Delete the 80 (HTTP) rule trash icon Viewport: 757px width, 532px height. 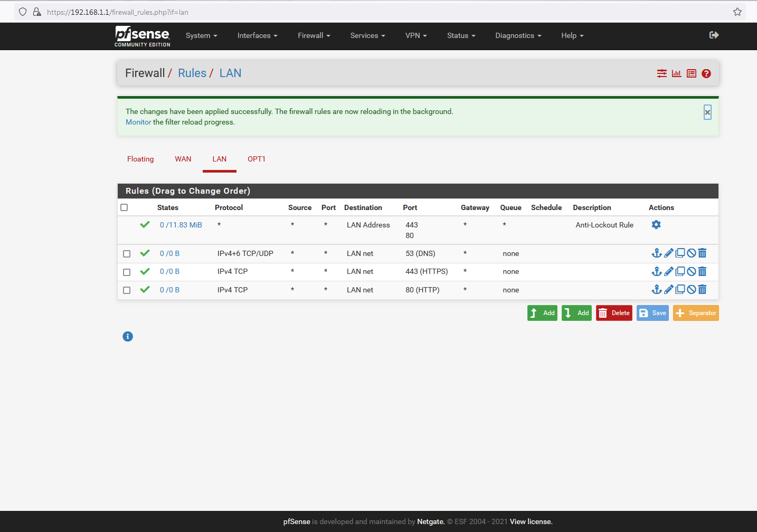coord(703,289)
